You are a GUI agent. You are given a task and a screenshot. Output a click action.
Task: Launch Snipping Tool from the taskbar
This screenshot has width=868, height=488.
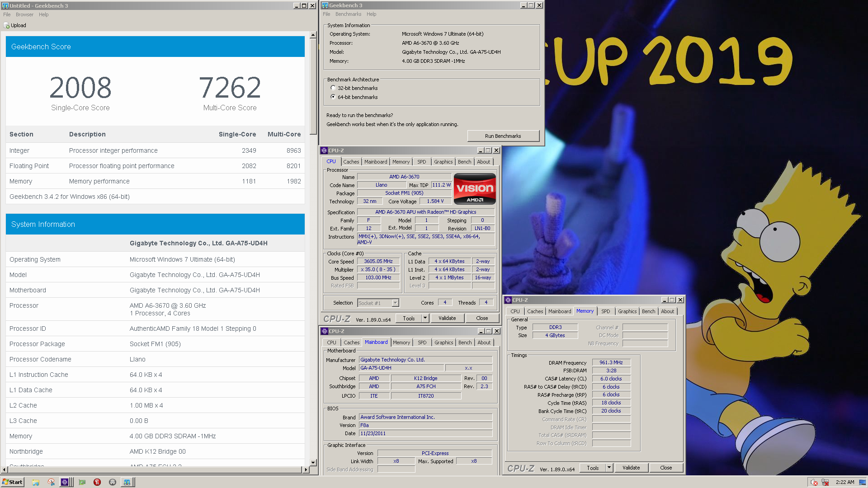pyautogui.click(x=51, y=482)
